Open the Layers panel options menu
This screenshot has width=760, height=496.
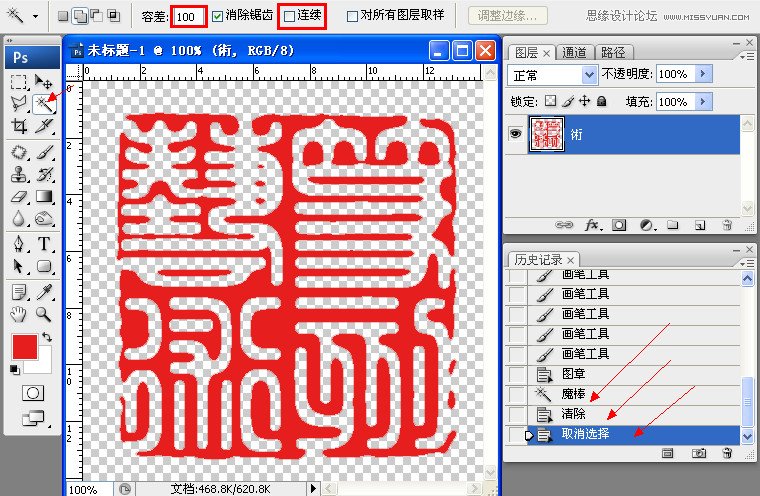746,57
